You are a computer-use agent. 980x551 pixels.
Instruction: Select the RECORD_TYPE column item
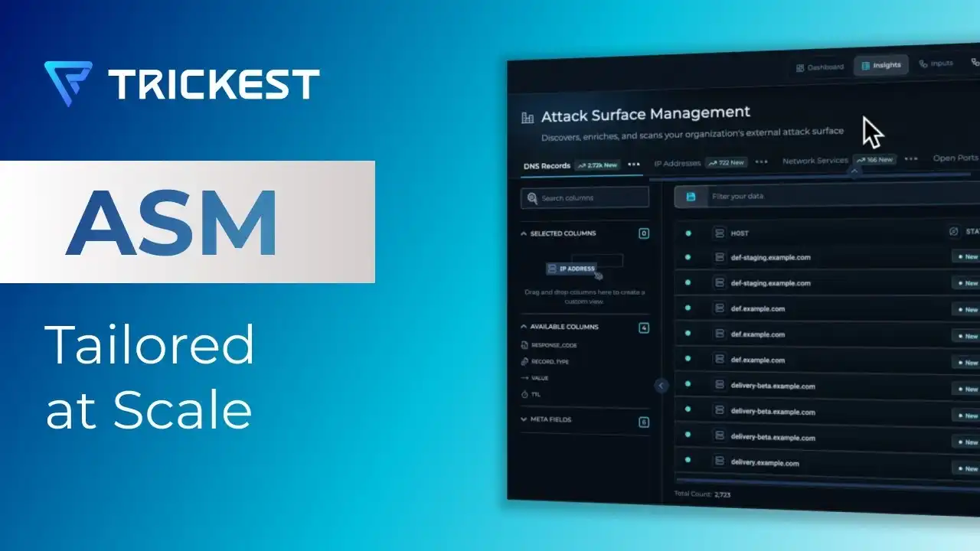coord(546,361)
